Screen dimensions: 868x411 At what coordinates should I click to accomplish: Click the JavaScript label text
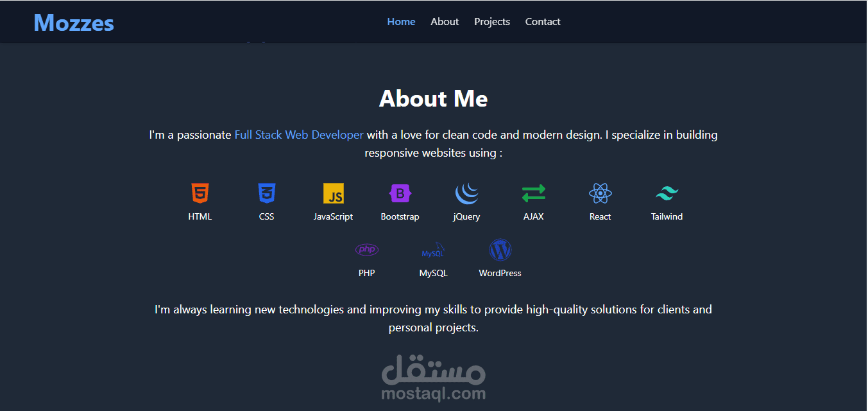point(334,216)
